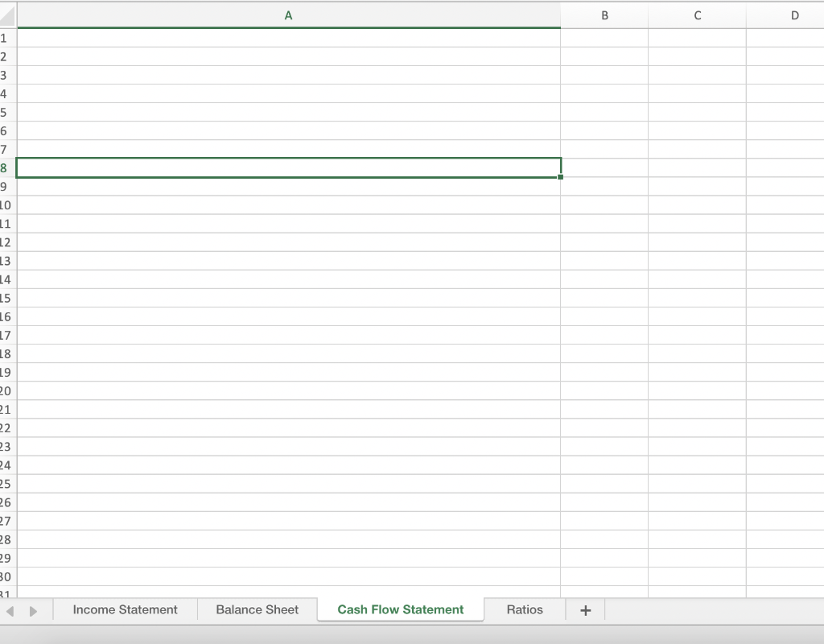
Task: Select cell A25
Action: tap(289, 484)
